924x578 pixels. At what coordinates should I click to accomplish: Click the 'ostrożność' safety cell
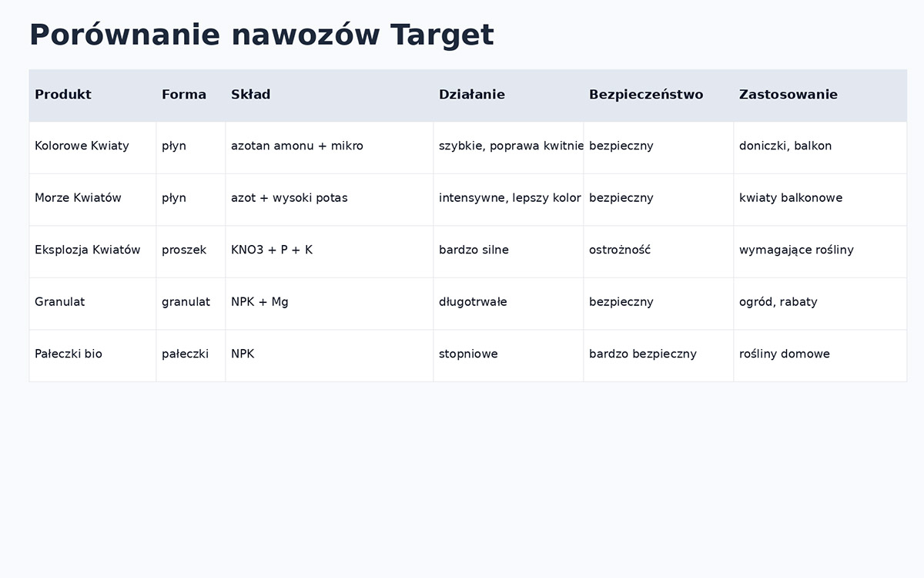pyautogui.click(x=658, y=251)
